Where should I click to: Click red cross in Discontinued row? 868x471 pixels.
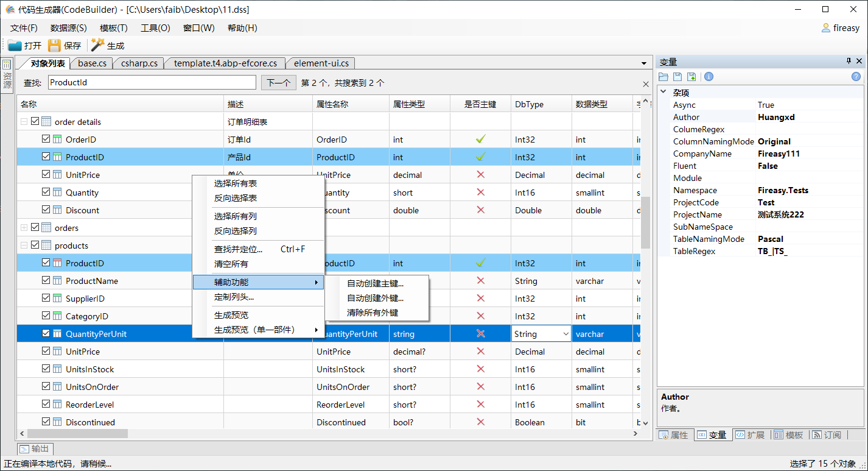pos(480,422)
